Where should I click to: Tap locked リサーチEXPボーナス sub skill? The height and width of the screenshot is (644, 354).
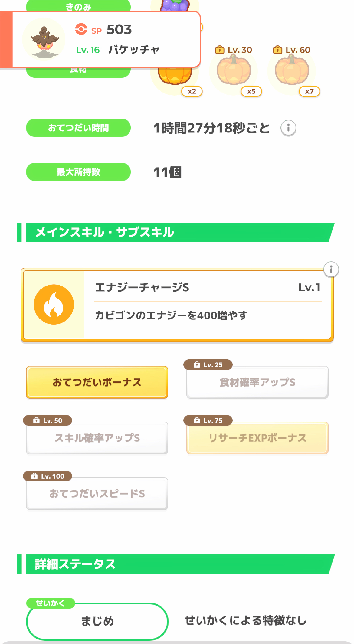click(x=257, y=438)
